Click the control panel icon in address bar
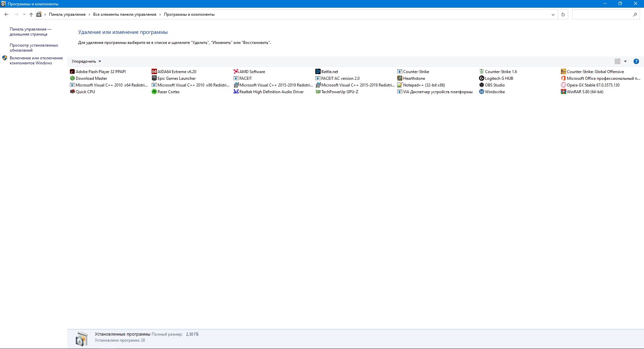644x349 pixels. coord(39,14)
